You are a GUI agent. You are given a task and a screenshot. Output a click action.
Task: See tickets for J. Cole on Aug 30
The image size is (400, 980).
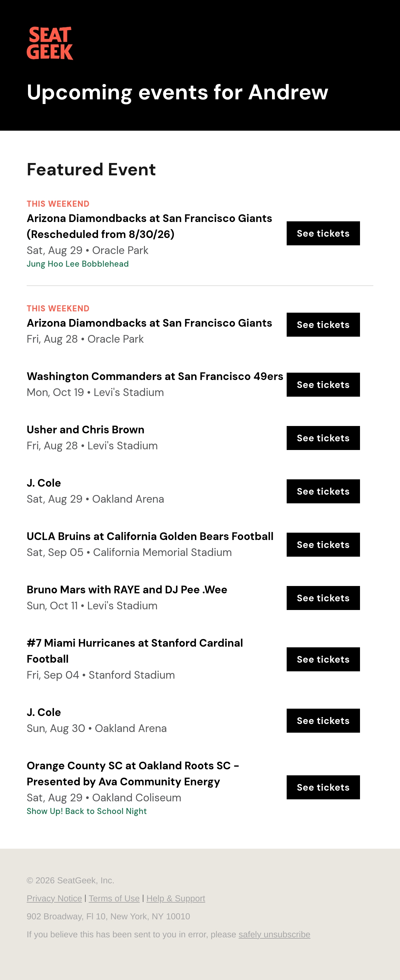pos(323,721)
